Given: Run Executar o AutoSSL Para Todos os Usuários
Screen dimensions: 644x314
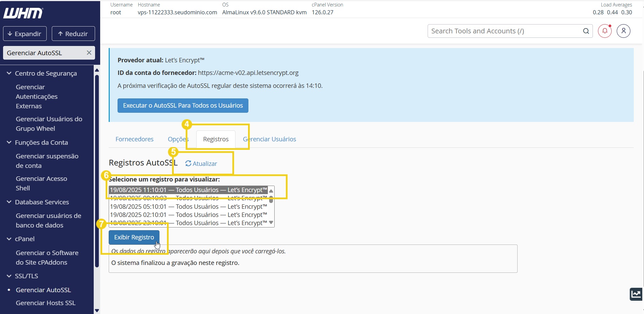Looking at the screenshot, I should 183,106.
